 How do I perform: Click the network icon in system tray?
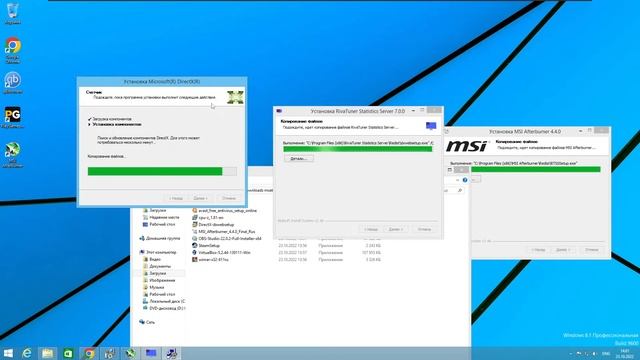point(586,353)
